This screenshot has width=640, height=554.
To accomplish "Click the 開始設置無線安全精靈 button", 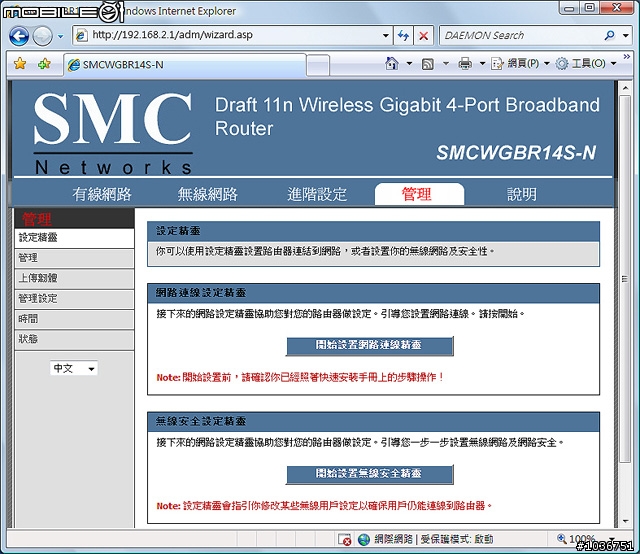I will [369, 474].
